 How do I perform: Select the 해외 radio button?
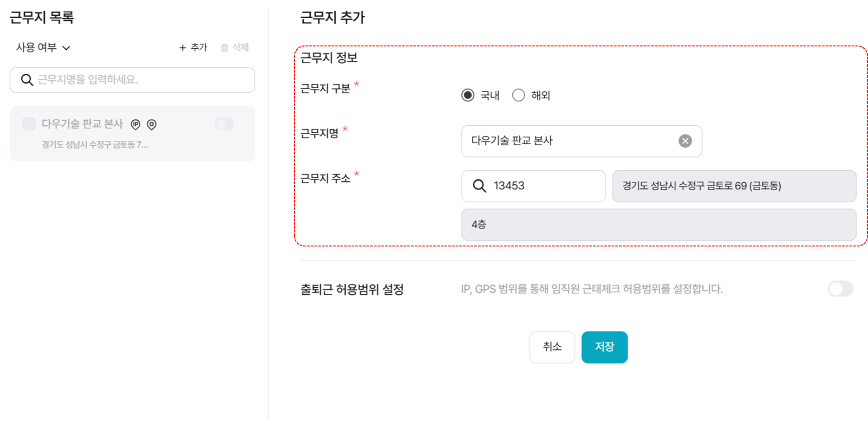click(x=518, y=95)
